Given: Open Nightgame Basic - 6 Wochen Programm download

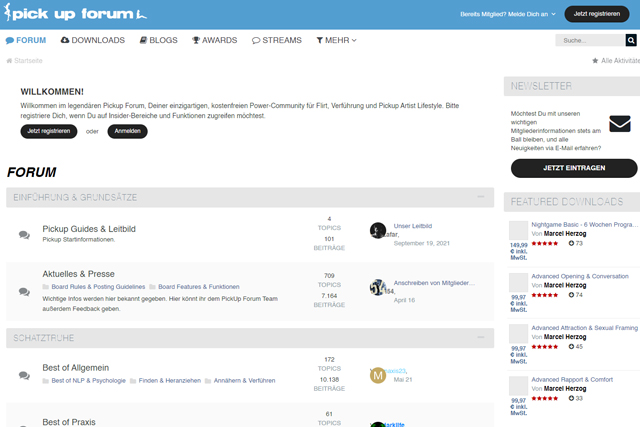Looking at the screenshot, I should [x=584, y=225].
